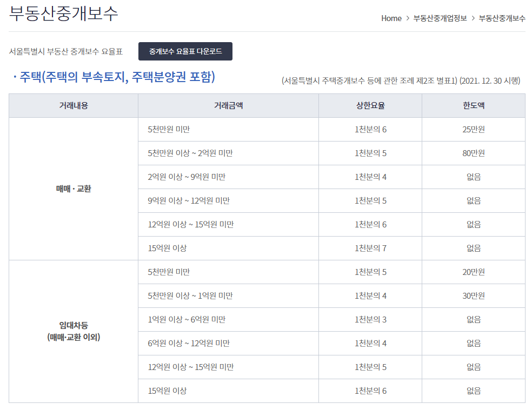Click 1천분의 4 in the 30만원 row
This screenshot has width=532, height=410.
[370, 295]
